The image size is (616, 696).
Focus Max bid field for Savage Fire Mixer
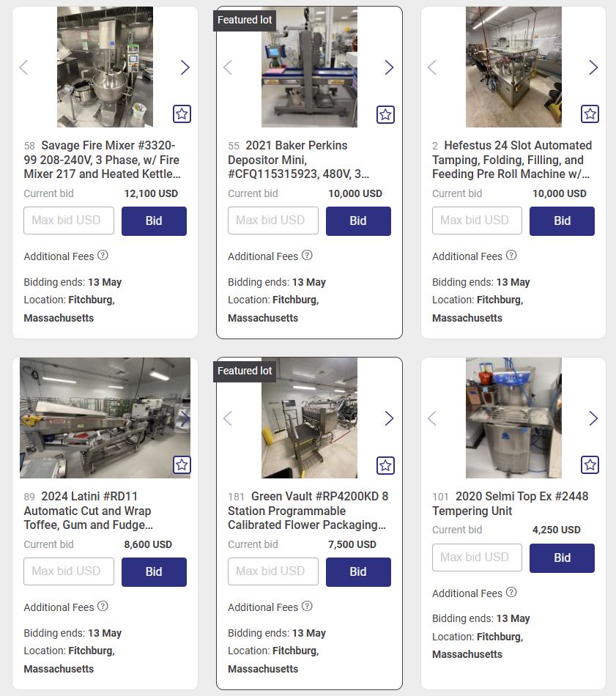tap(69, 221)
